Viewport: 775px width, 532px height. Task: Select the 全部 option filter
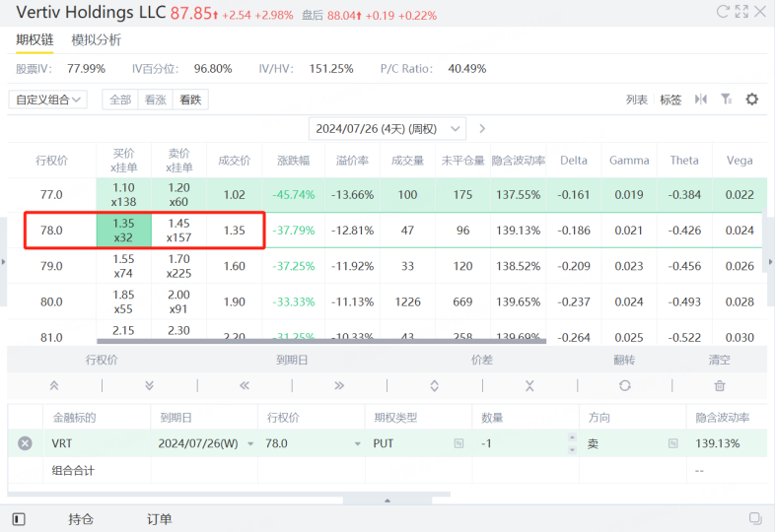coord(120,100)
